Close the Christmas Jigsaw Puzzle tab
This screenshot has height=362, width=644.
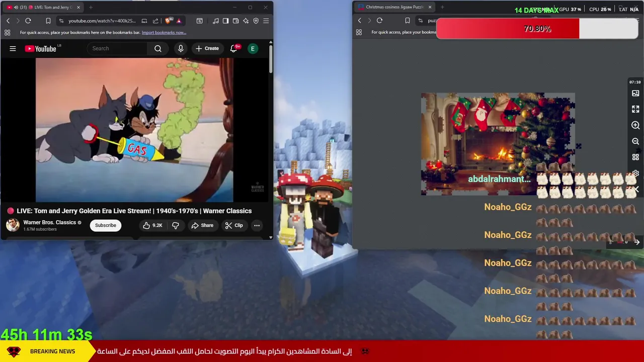click(430, 7)
